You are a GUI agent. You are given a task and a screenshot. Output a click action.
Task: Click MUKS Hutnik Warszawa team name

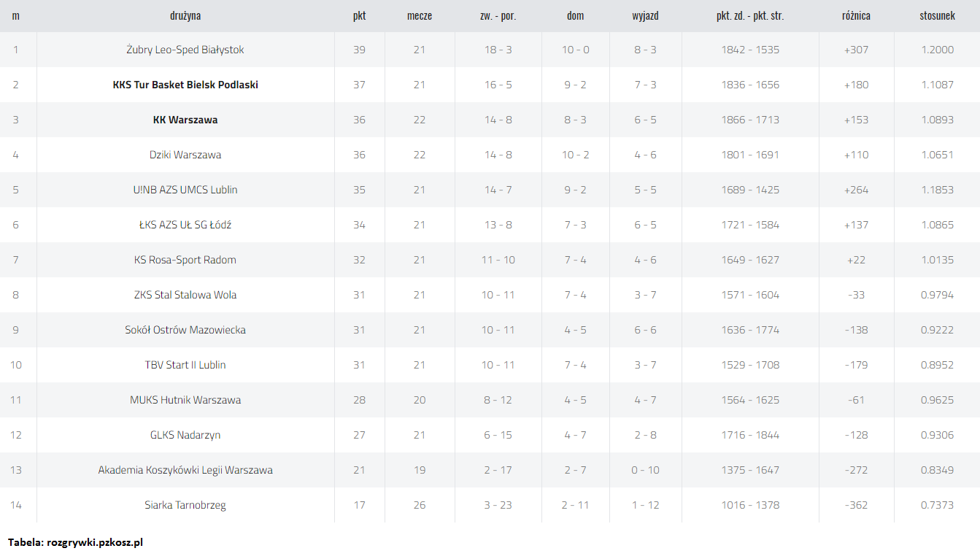click(x=185, y=400)
